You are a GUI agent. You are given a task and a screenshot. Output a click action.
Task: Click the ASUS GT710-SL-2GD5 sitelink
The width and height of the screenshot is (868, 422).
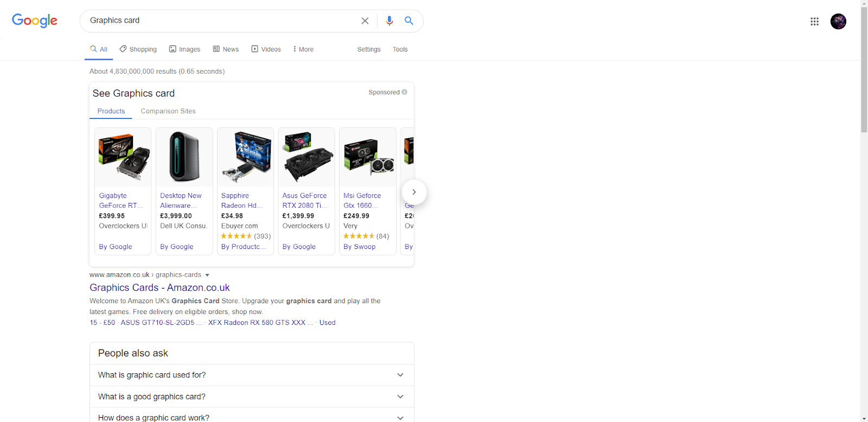point(161,323)
